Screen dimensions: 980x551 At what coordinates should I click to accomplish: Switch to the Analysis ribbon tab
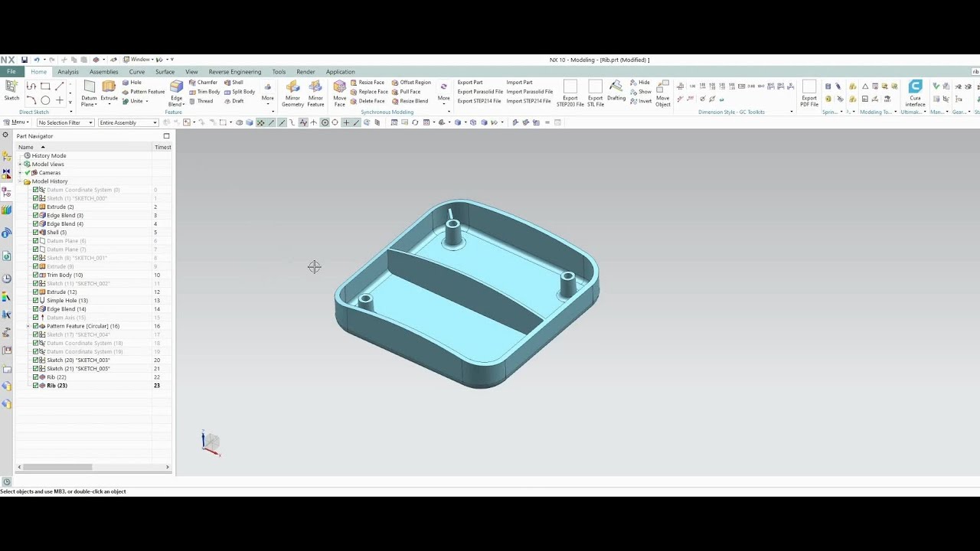tap(68, 72)
